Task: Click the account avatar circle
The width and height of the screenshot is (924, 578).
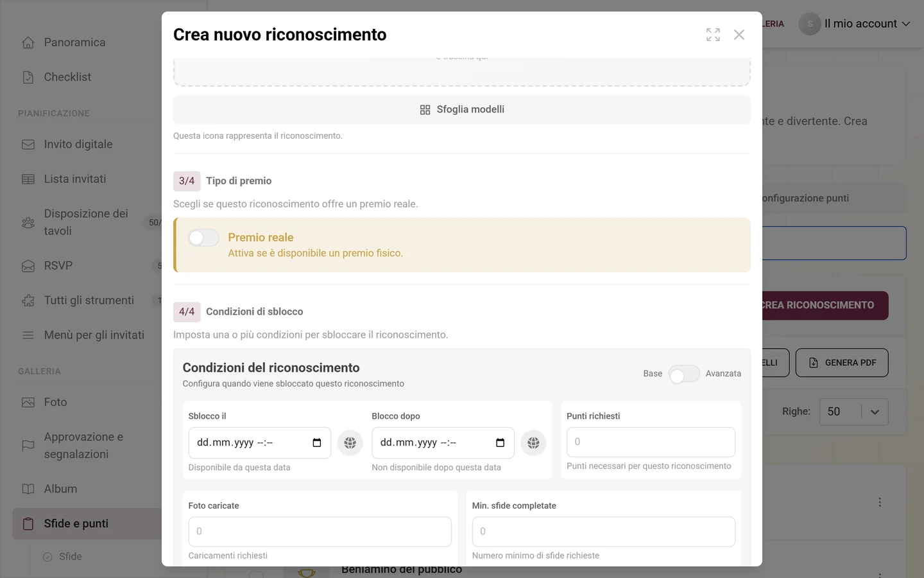Action: [x=810, y=24]
